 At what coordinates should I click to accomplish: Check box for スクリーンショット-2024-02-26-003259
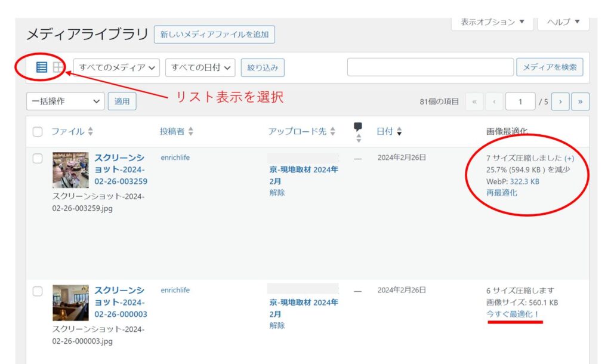(38, 158)
